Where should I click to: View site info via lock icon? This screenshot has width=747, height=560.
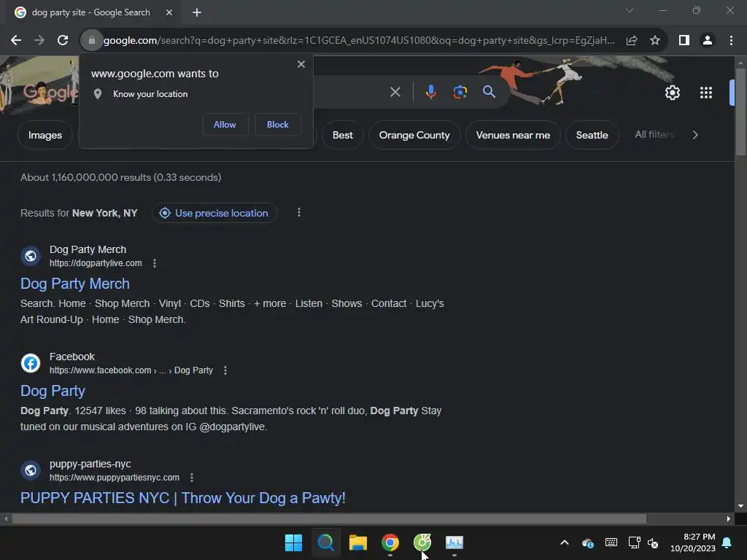[x=91, y=41]
